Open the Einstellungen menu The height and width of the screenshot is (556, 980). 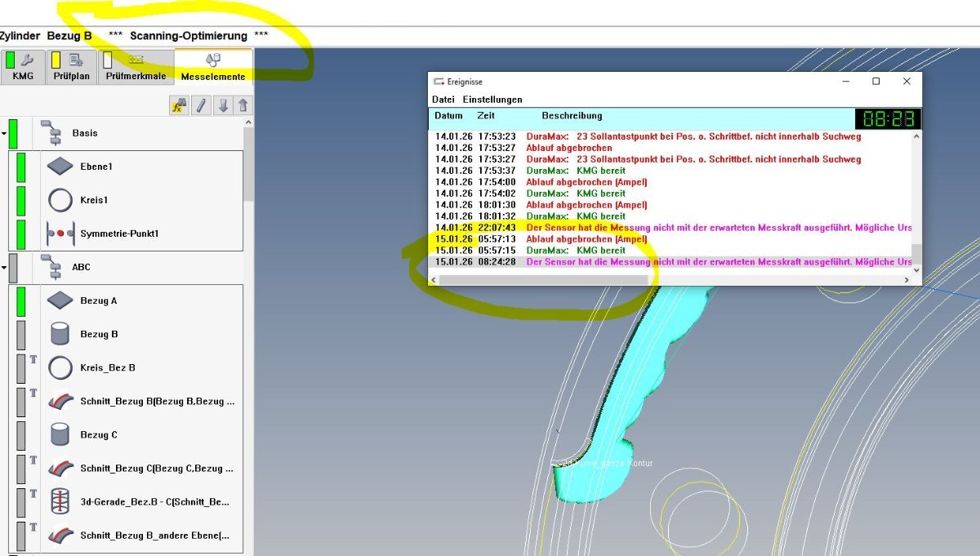[x=492, y=100]
